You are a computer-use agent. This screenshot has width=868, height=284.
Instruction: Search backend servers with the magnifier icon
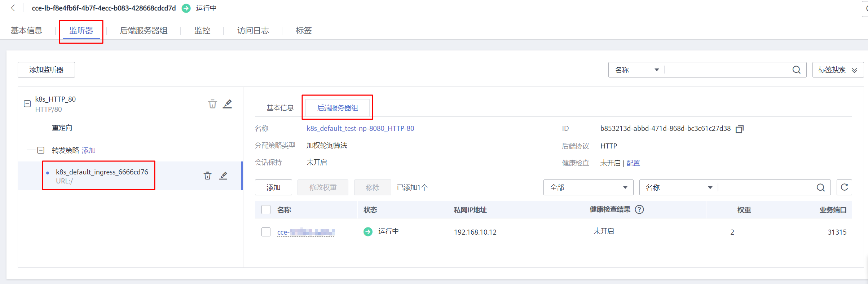pos(820,187)
